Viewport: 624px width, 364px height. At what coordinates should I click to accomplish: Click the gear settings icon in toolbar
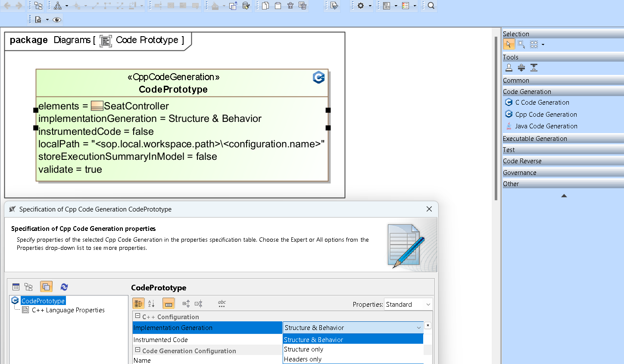coord(361,6)
